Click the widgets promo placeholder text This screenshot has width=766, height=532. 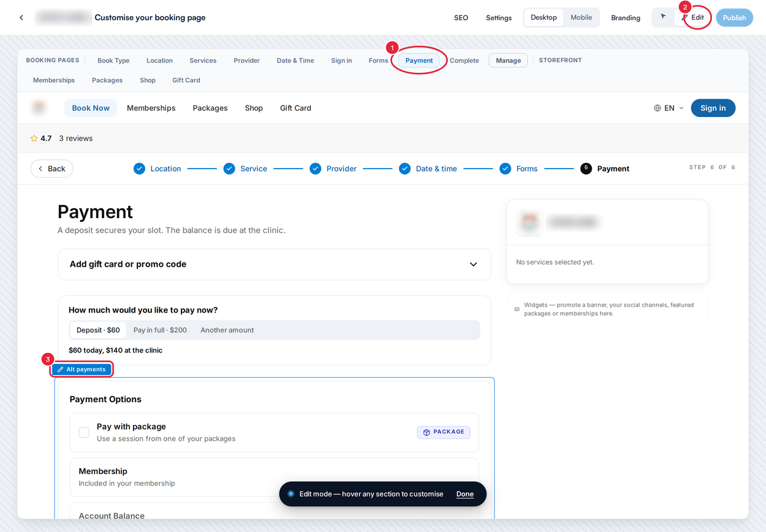[x=609, y=309]
